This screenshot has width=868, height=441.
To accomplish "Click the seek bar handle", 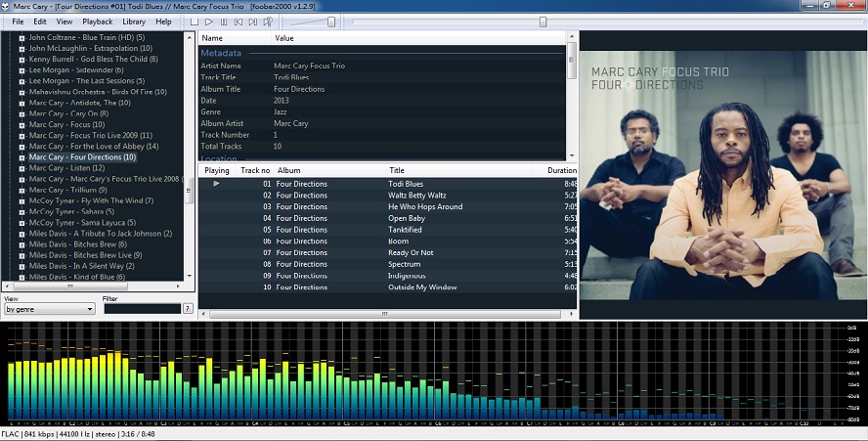I will (x=543, y=22).
